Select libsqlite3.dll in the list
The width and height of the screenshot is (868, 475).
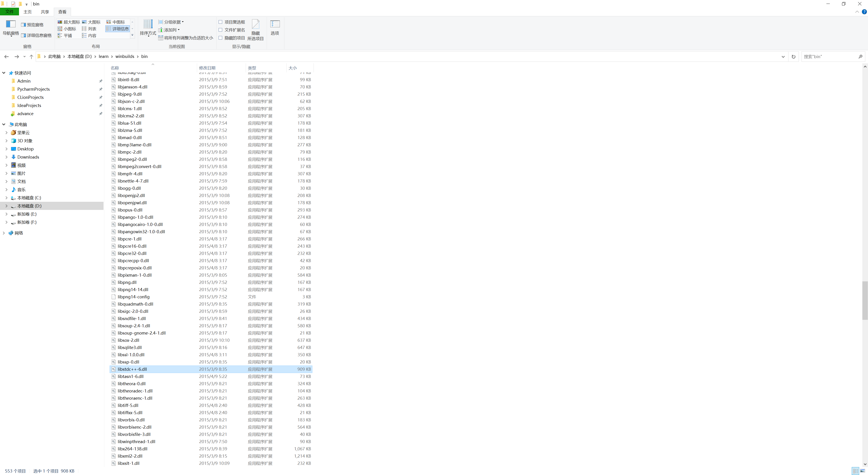coord(211,348)
